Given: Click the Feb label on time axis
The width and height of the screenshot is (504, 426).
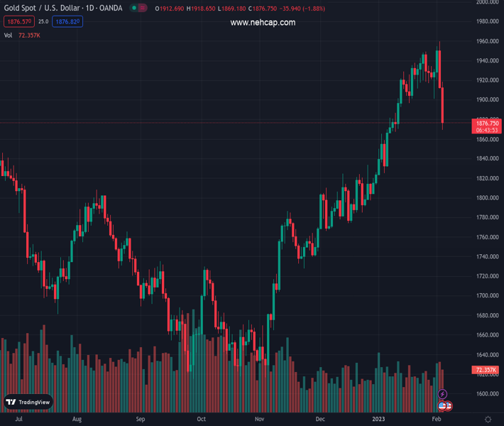Looking at the screenshot, I should 436,420.
